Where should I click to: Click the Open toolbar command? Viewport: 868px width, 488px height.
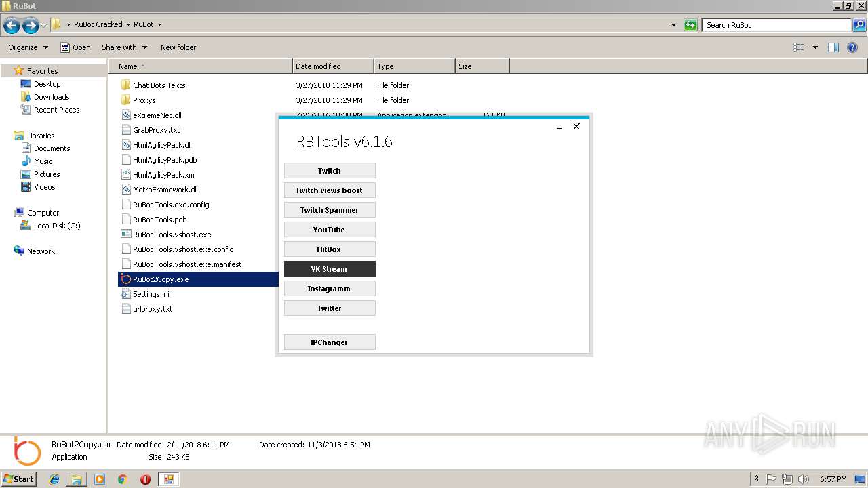tap(75, 47)
